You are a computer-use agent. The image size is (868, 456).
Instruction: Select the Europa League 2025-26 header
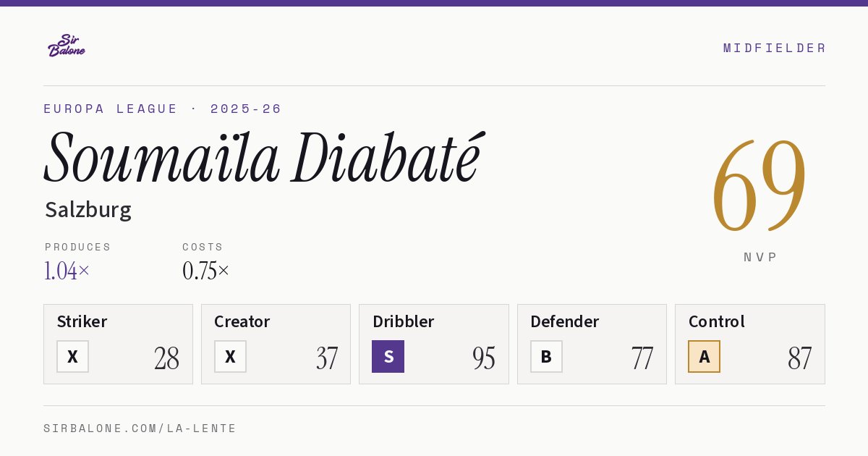click(x=163, y=109)
